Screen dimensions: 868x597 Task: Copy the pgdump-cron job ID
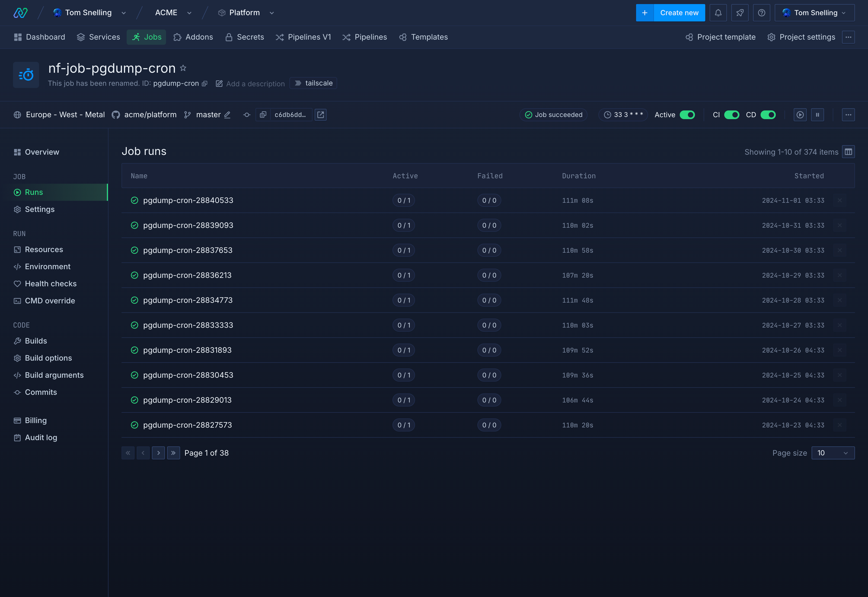205,83
